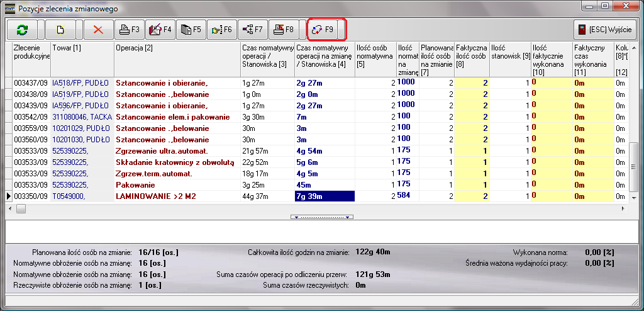Click the green refresh arrows icon
Viewport: 644px width, 311px height.
tap(22, 30)
